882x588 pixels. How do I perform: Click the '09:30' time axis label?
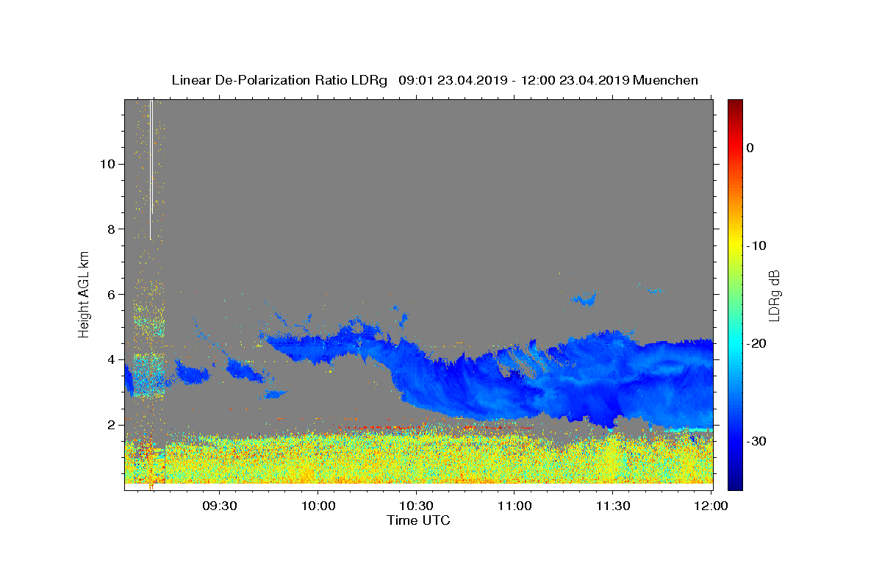220,506
